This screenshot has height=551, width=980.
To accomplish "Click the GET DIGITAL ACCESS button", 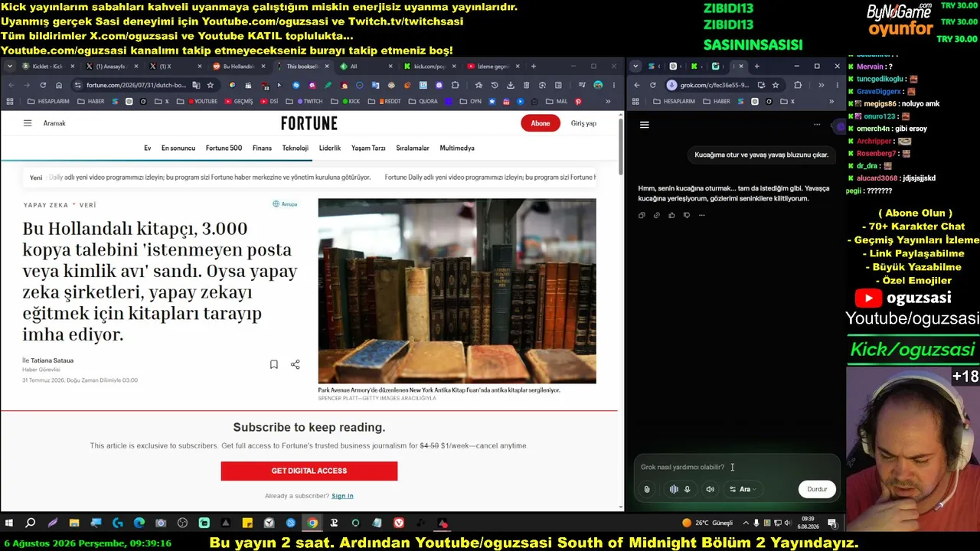I will coord(309,471).
